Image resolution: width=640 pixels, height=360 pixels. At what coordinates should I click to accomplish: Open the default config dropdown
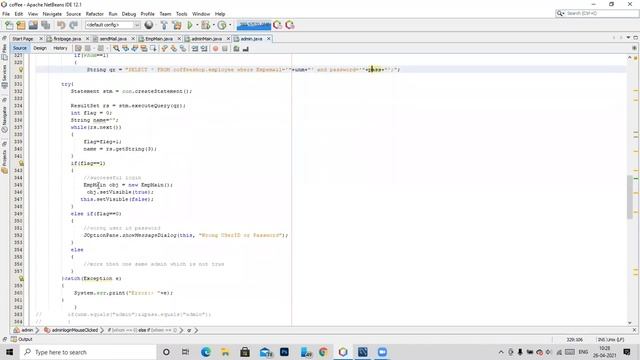(113, 25)
